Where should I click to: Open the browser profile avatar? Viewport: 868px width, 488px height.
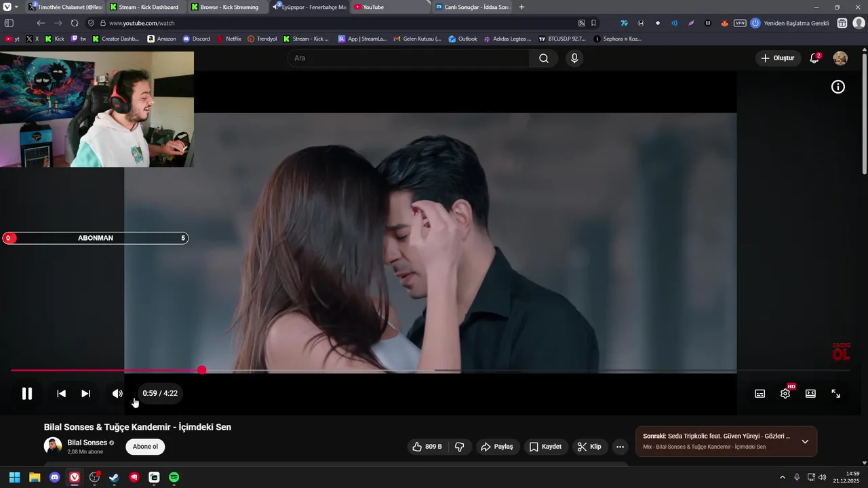click(x=859, y=23)
